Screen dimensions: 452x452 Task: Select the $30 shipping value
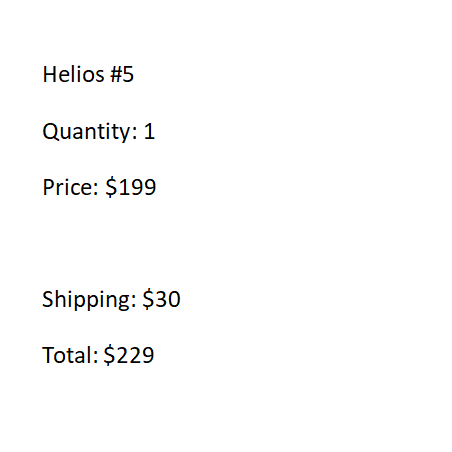click(161, 299)
